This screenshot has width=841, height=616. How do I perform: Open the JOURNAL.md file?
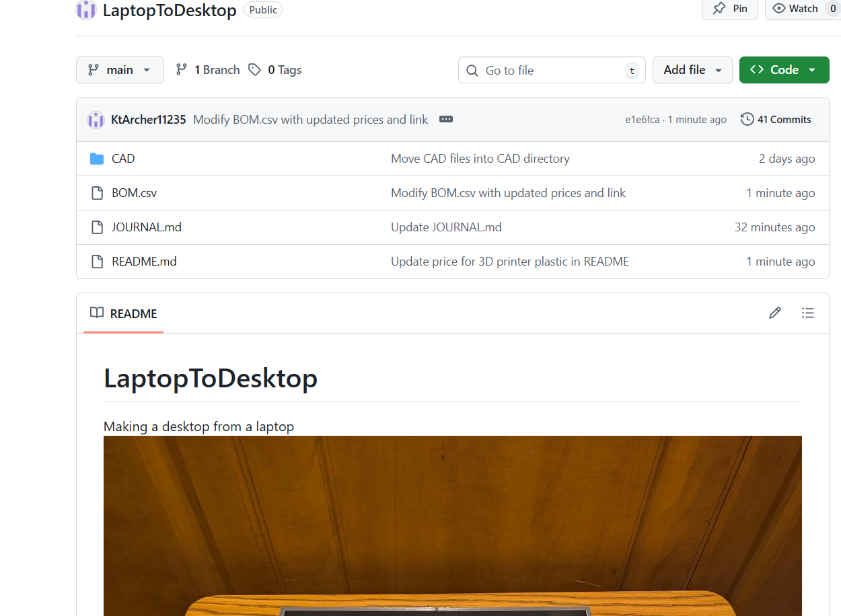point(147,227)
